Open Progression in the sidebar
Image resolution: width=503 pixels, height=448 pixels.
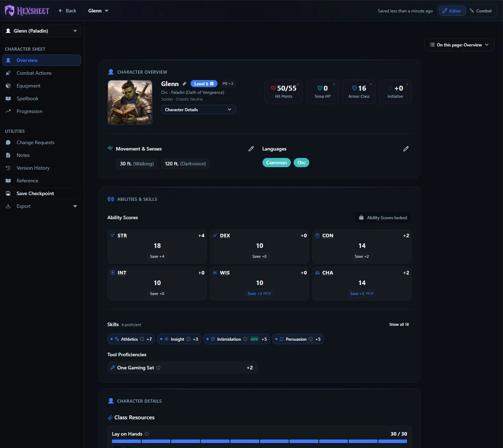pos(41,111)
